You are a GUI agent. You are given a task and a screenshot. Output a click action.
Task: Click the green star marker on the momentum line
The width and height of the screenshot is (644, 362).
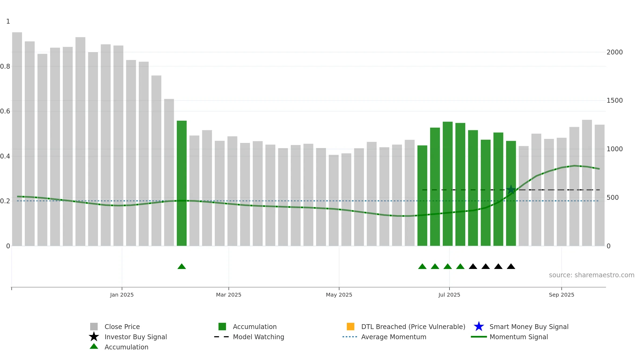tap(511, 190)
